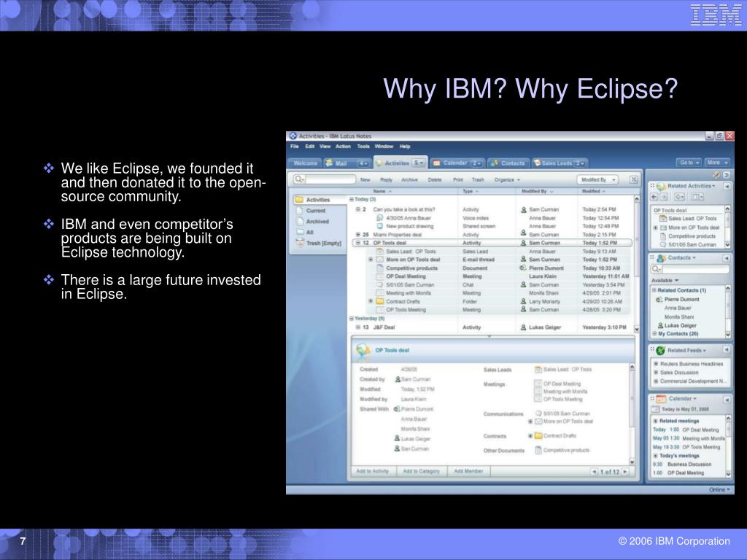The width and height of the screenshot is (747, 560).
Task: Click the search magnifier icon in the Activities toolbar
Action: tap(298, 179)
